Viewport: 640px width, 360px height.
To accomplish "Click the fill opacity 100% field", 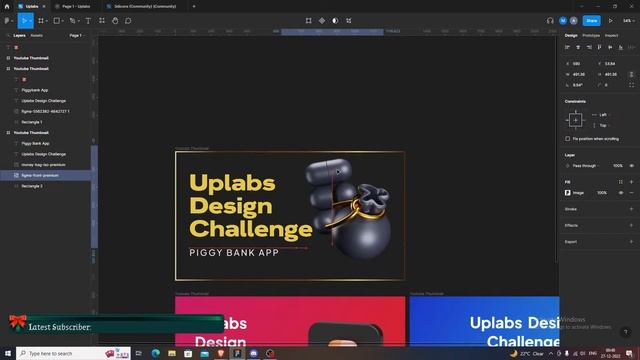I will pyautogui.click(x=602, y=193).
